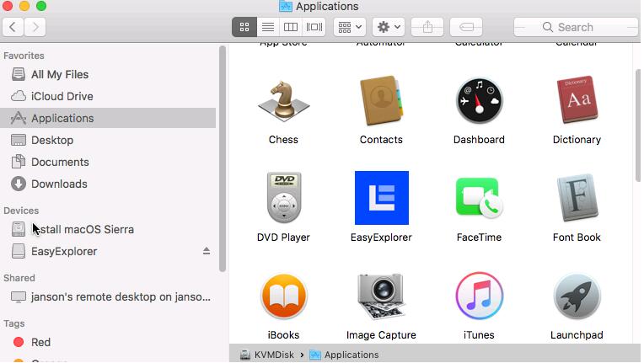
Task: Click the Chess label text
Action: click(x=283, y=140)
